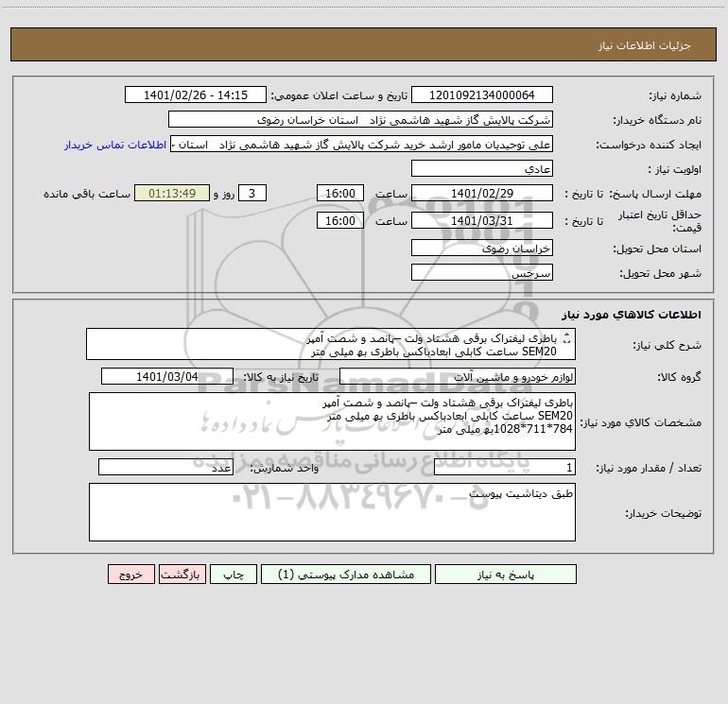728x704 pixels.
Task: Click the خروج exit button
Action: (130, 574)
